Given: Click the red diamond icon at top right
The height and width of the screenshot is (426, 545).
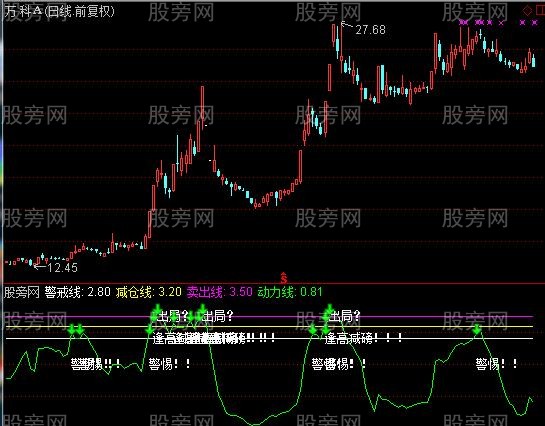Looking at the screenshot, I should click(528, 11).
